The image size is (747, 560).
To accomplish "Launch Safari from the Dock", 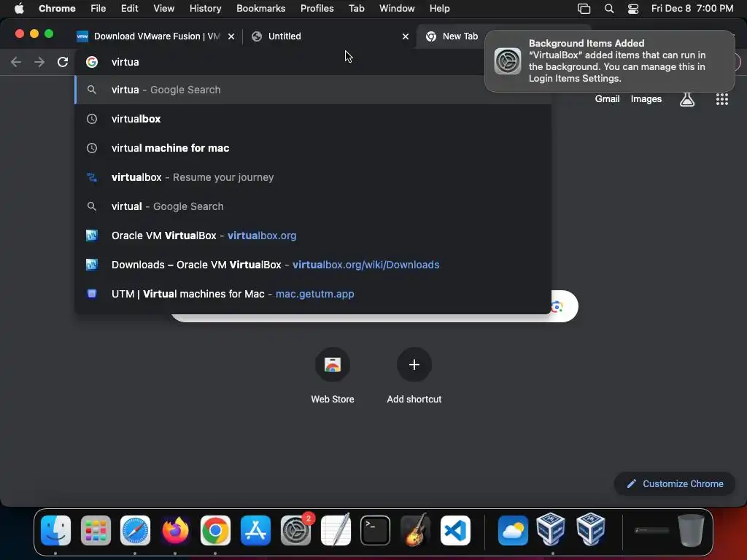I will (x=135, y=530).
